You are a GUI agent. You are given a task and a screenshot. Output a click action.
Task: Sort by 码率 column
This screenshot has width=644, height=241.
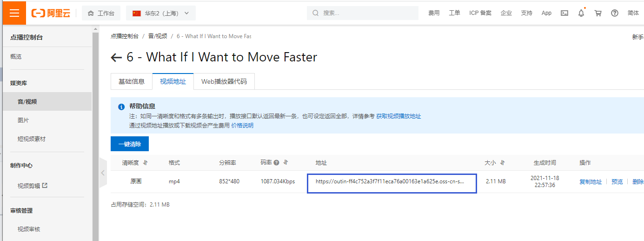coord(285,163)
